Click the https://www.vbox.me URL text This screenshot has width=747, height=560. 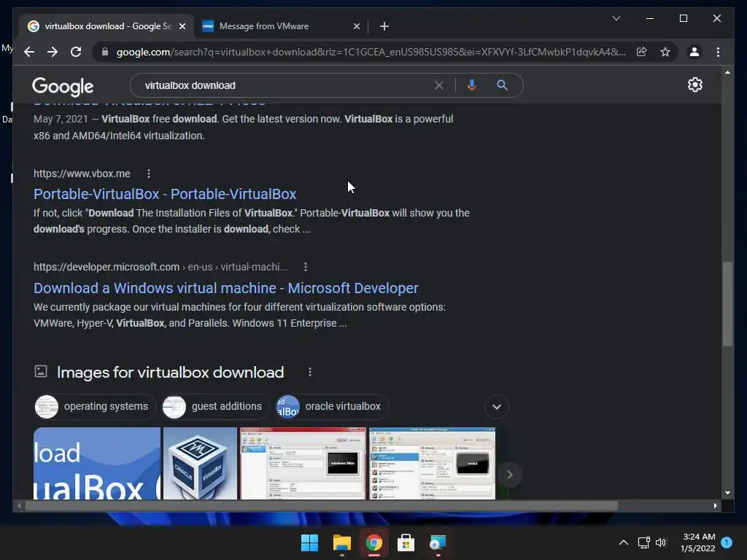coord(82,174)
